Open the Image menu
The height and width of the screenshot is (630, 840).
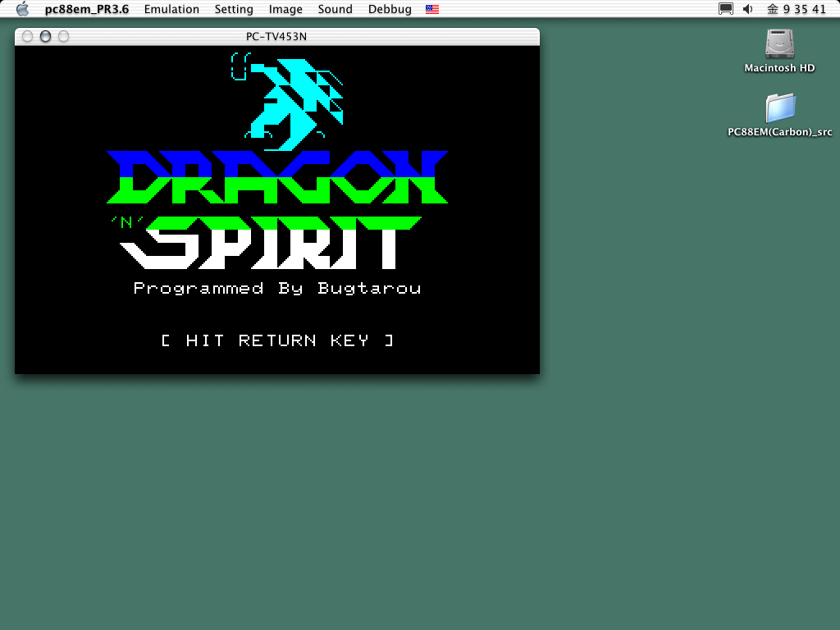pyautogui.click(x=285, y=9)
